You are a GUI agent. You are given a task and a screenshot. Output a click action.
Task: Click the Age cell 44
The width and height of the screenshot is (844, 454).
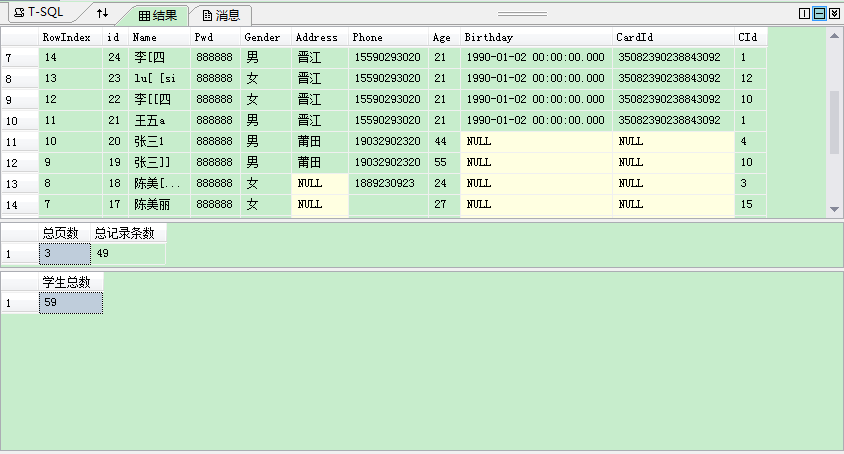(x=445, y=141)
